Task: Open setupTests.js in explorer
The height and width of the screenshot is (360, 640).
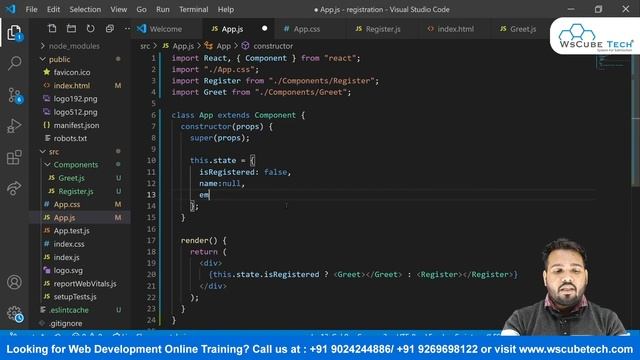Action: click(x=75, y=296)
